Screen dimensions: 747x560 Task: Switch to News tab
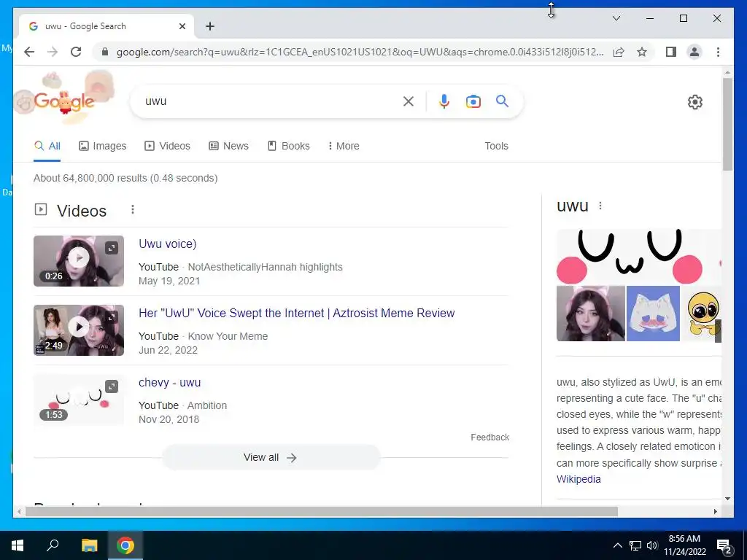coord(228,146)
